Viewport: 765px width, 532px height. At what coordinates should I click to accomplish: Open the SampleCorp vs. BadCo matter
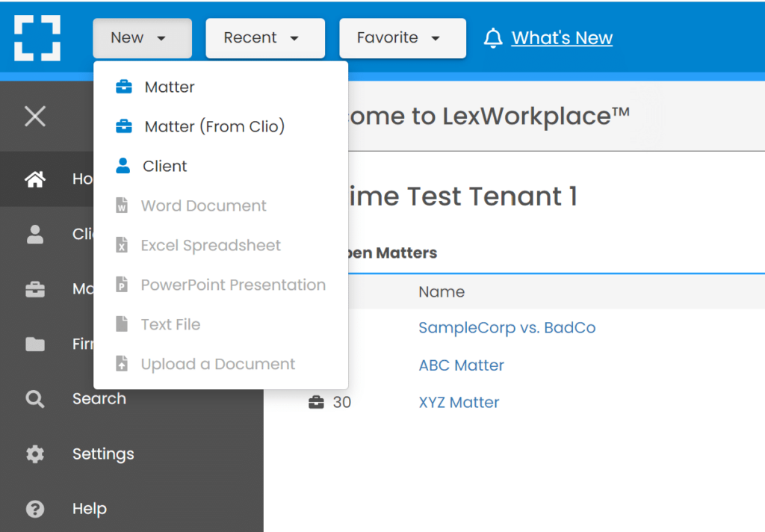(x=507, y=327)
